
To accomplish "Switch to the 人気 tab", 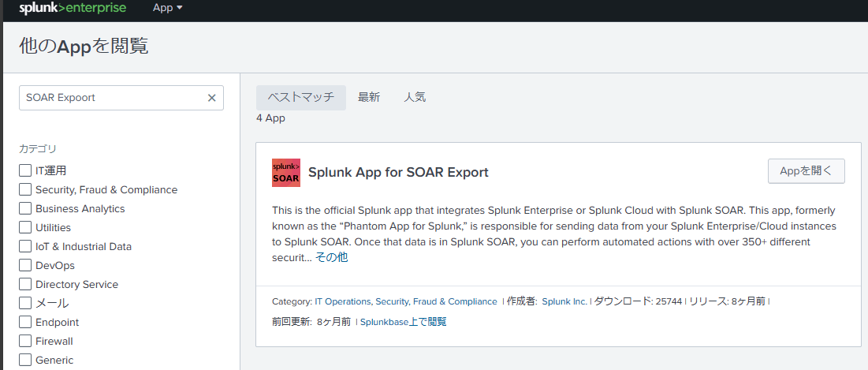I will point(415,98).
